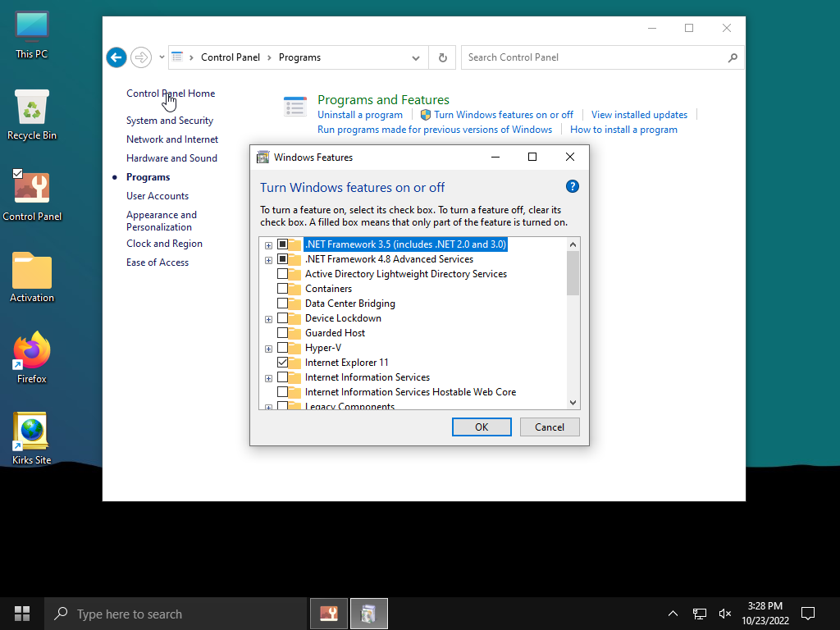Launch Firefox from the desktop
The image size is (840, 630).
click(x=32, y=358)
